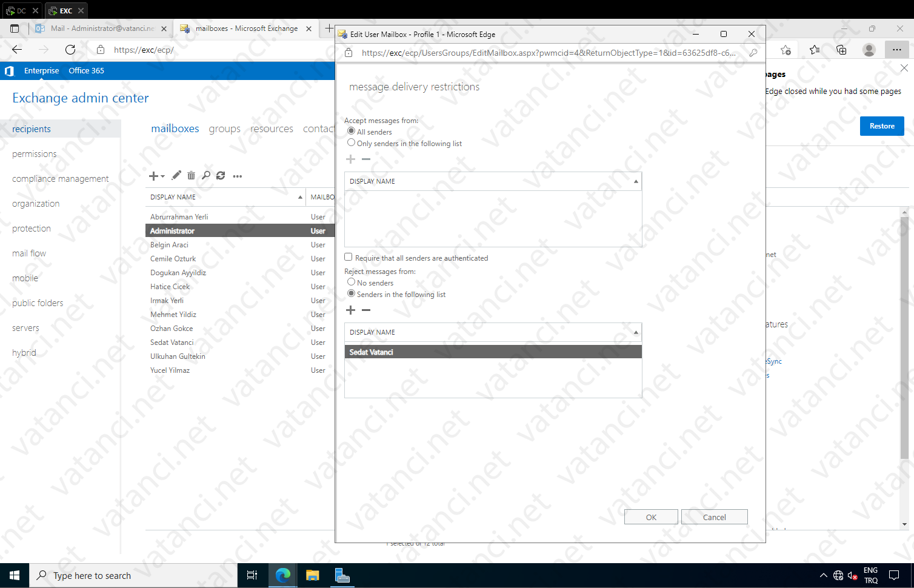Click the refresh icon in the mailboxes toolbar
This screenshot has width=914, height=588.
221,175
